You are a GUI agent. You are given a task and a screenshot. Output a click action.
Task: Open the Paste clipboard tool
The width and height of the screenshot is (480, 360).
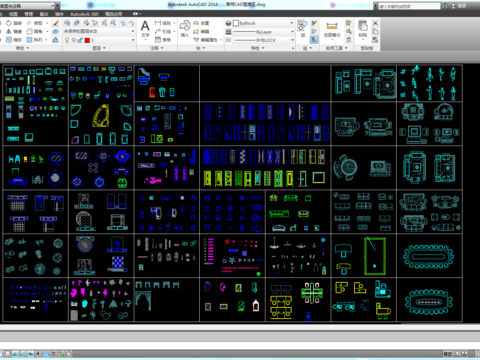pyautogui.click(x=363, y=28)
